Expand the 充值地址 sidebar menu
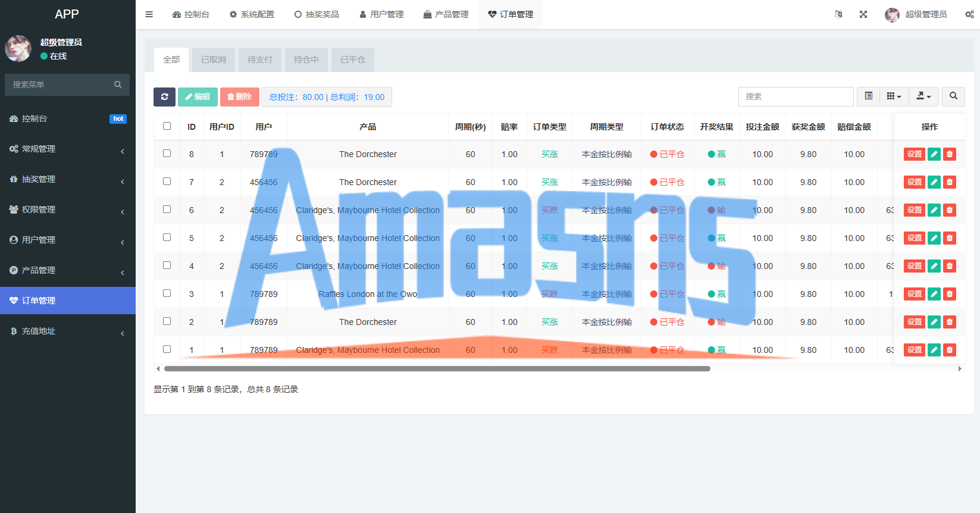 point(68,331)
